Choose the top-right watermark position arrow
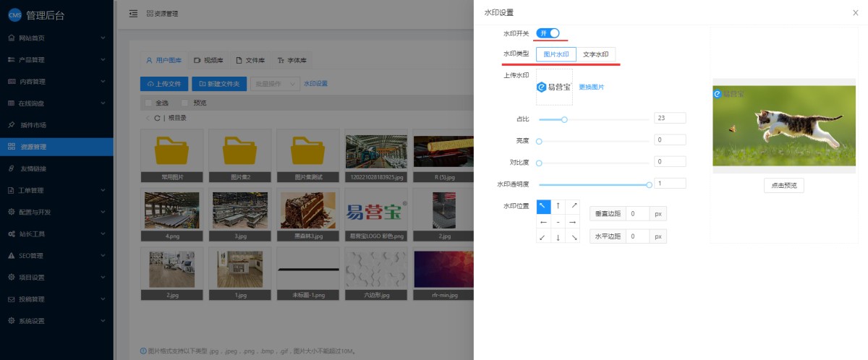This screenshot has height=360, width=868. coord(573,207)
